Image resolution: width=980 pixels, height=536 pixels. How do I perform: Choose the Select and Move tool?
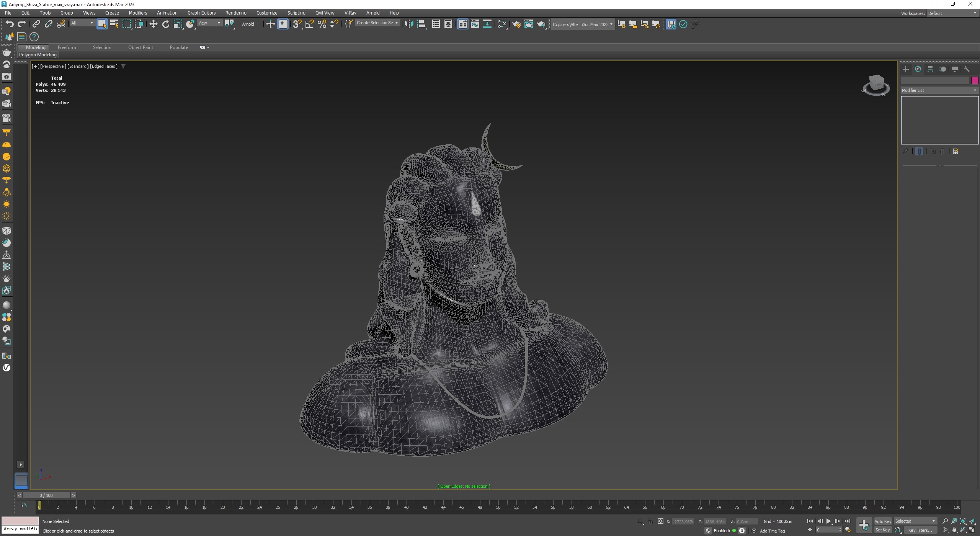[x=154, y=24]
